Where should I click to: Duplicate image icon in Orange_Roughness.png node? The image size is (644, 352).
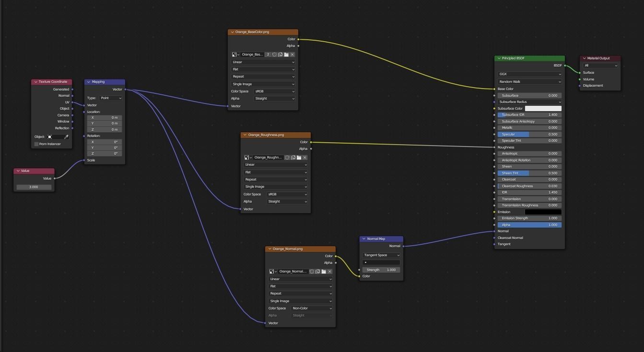click(293, 158)
